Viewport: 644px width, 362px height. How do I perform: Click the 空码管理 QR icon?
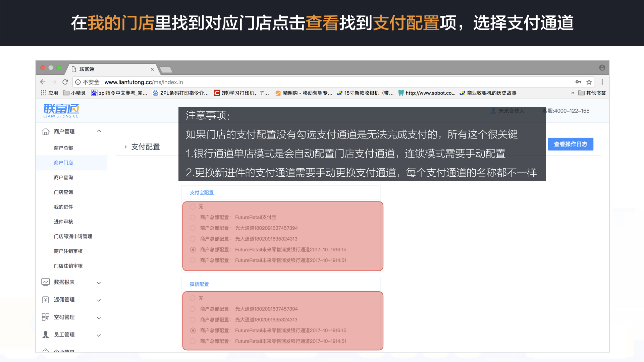point(46,317)
